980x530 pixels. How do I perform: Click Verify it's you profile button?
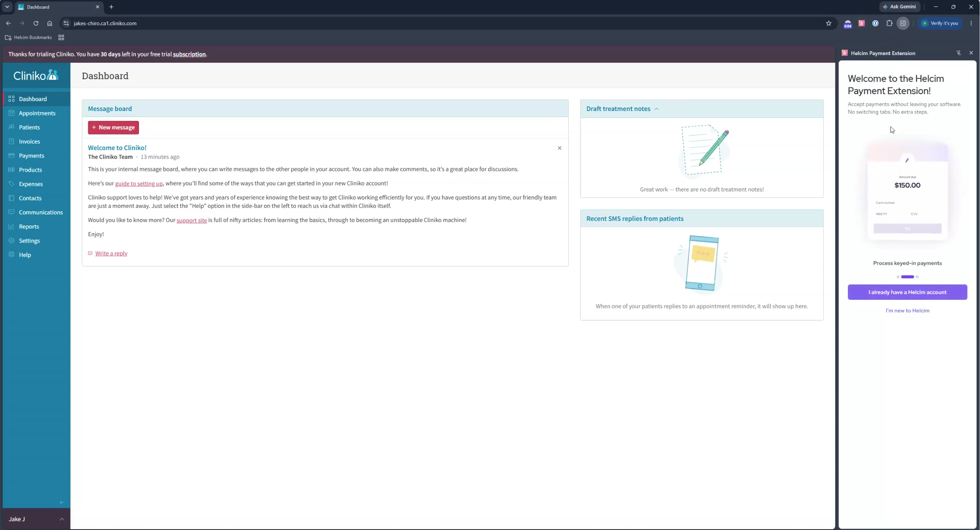point(940,23)
